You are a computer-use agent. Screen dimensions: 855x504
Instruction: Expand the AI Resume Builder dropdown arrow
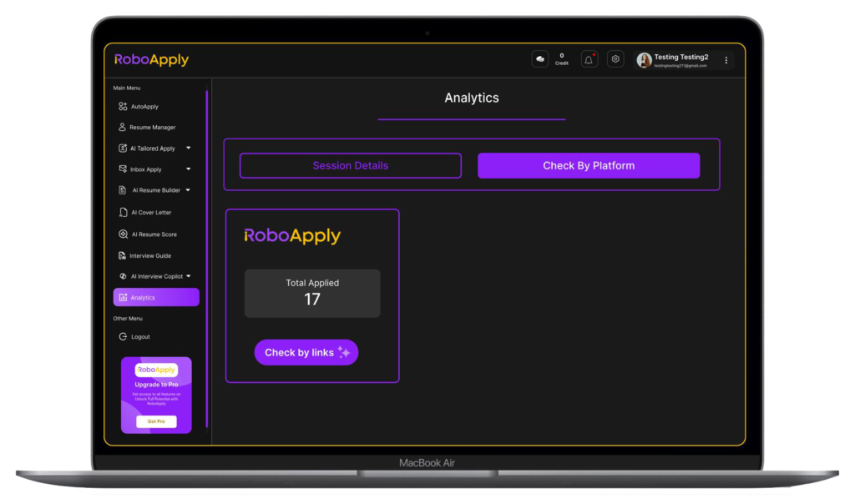[188, 190]
